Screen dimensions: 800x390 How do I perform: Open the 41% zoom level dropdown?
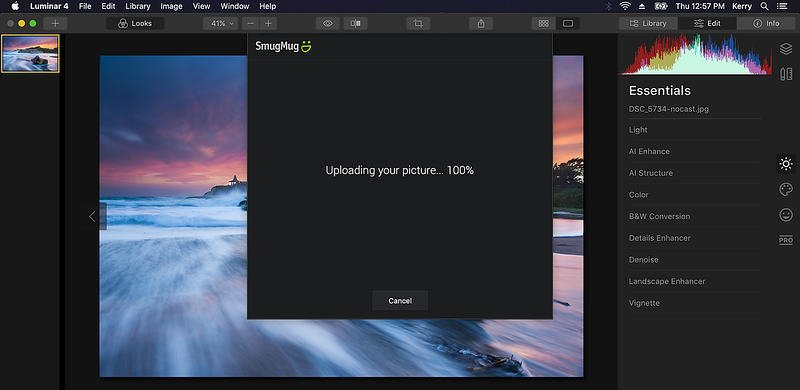click(x=220, y=23)
